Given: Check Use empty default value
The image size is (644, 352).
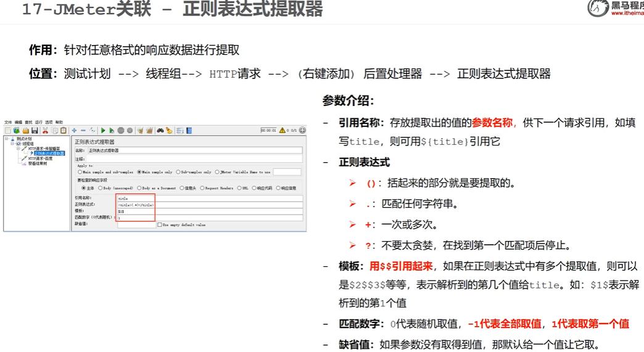Looking at the screenshot, I should (160, 225).
